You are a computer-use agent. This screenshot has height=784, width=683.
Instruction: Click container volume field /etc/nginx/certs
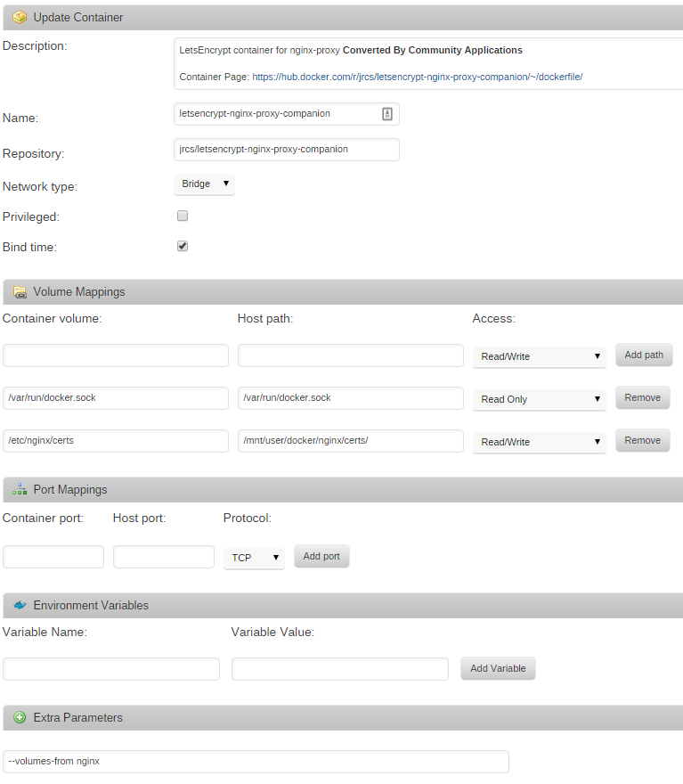[x=116, y=441]
